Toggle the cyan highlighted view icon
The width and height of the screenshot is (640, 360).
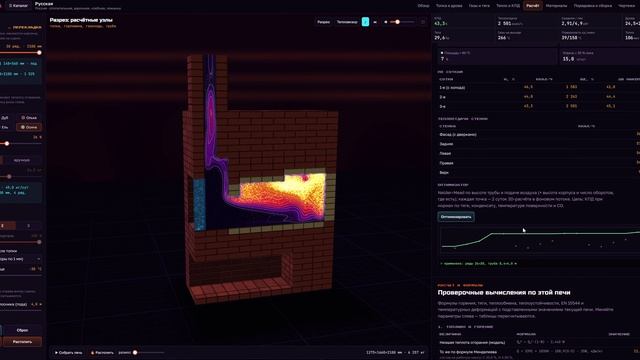365,22
